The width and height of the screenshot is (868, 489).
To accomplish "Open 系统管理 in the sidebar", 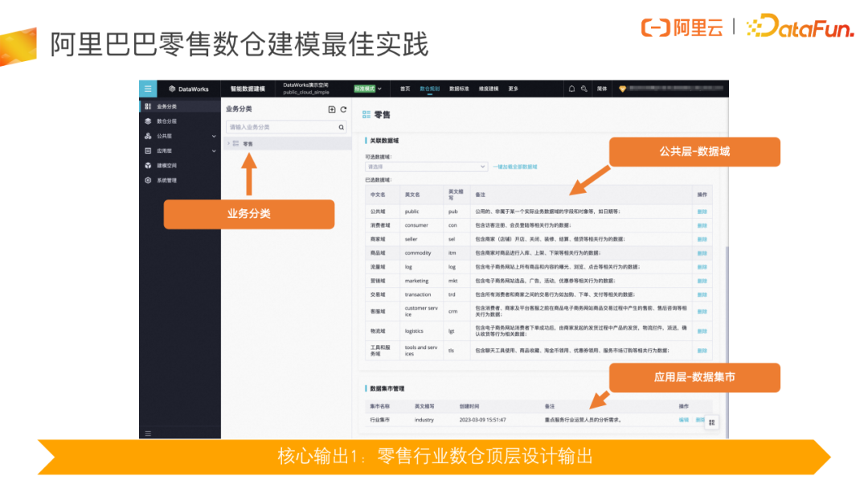I will pyautogui.click(x=166, y=181).
